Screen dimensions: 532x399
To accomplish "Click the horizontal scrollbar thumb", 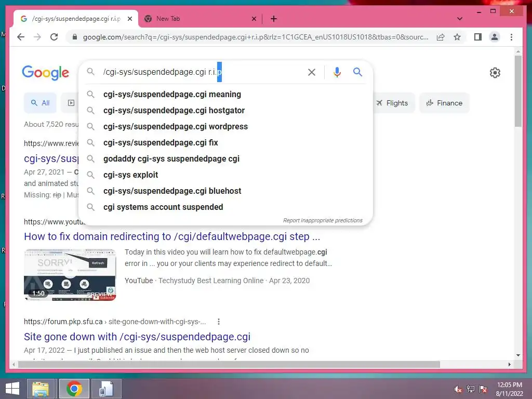I will (x=229, y=364).
